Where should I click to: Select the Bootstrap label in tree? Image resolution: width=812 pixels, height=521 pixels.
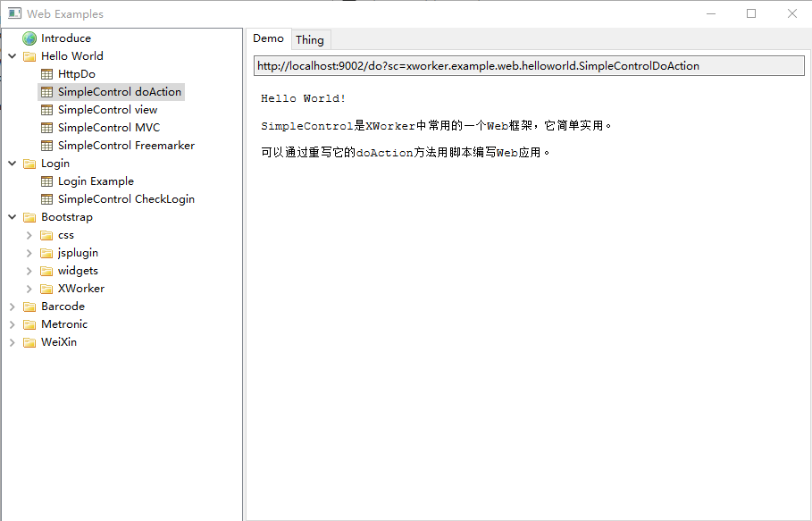point(67,217)
